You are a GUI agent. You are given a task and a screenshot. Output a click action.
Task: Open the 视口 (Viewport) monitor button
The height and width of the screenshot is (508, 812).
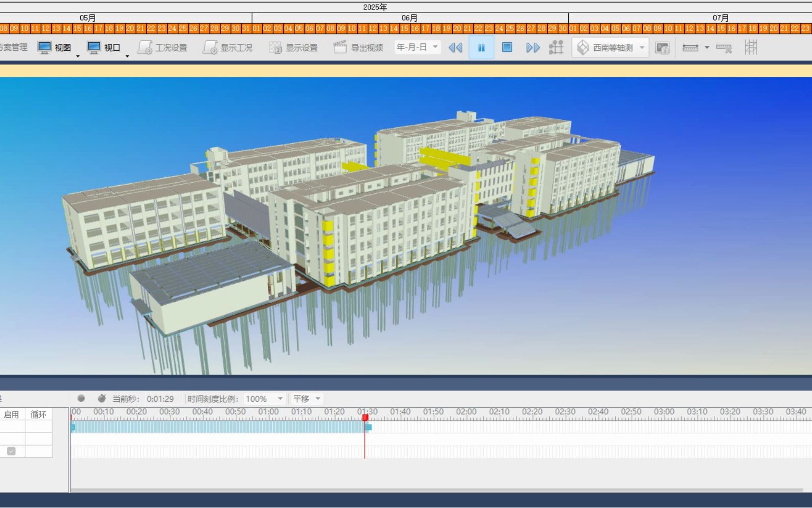(x=104, y=48)
